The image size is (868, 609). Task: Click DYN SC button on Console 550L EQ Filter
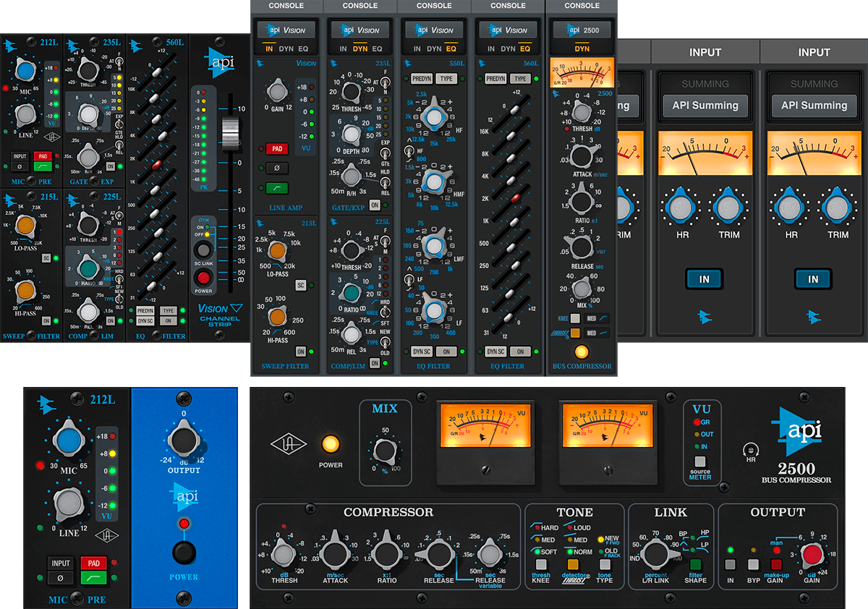[422, 352]
